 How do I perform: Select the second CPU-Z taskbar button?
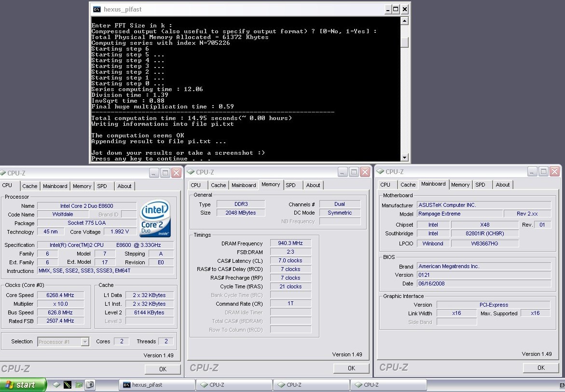311,385
